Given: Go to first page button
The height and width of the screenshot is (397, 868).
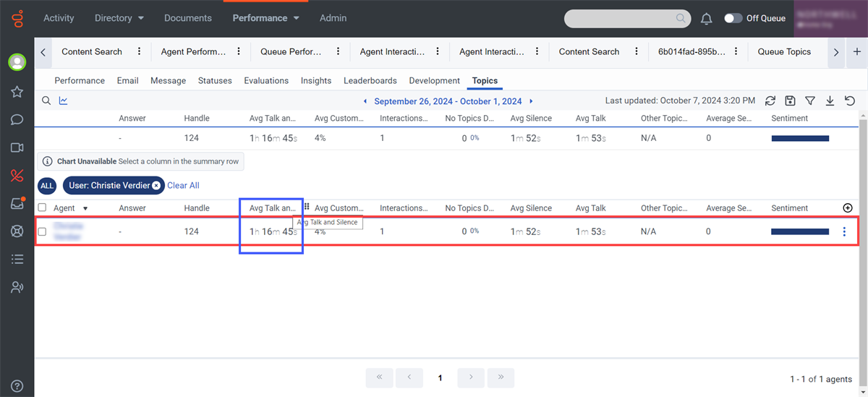Looking at the screenshot, I should coord(379,377).
